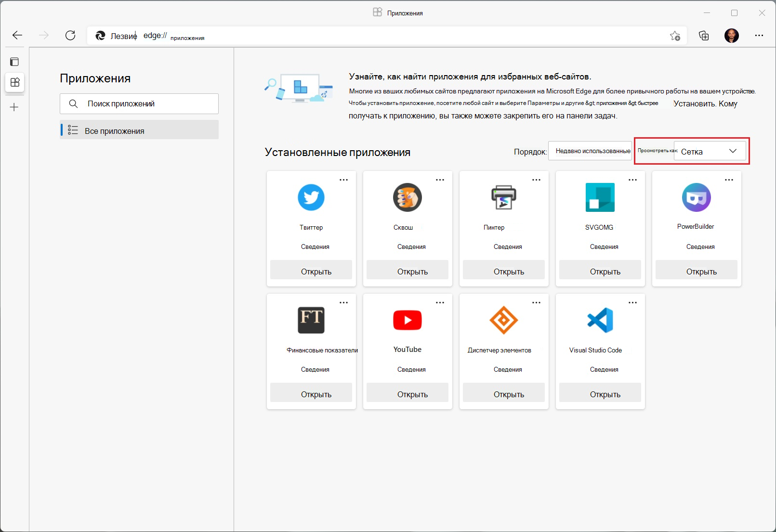Click the YouTube app name label

[408, 350]
